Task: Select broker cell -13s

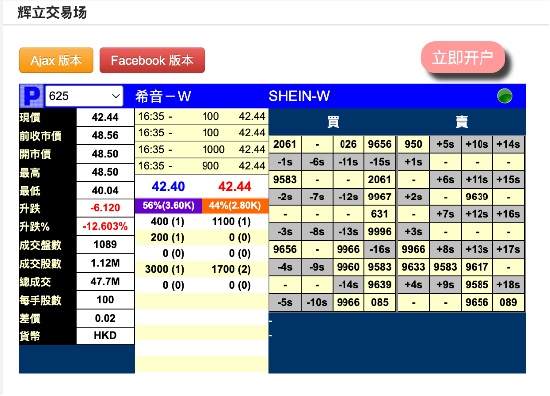Action: (x=348, y=231)
